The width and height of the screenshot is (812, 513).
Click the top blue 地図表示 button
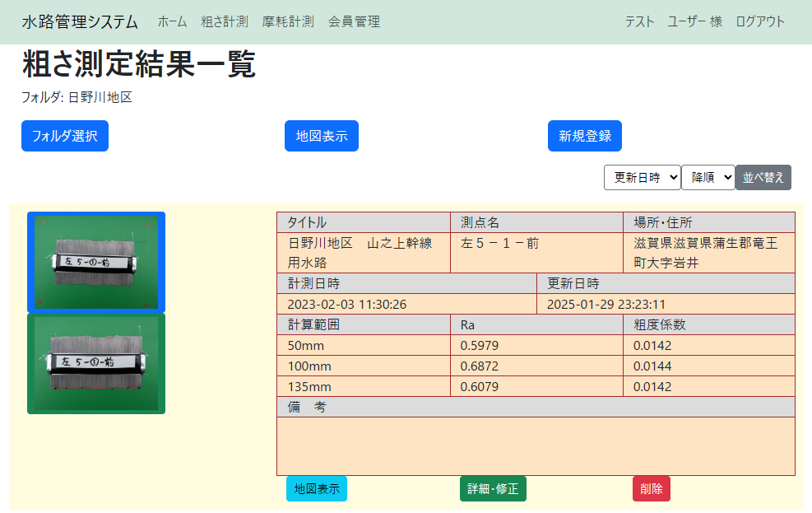coord(321,136)
